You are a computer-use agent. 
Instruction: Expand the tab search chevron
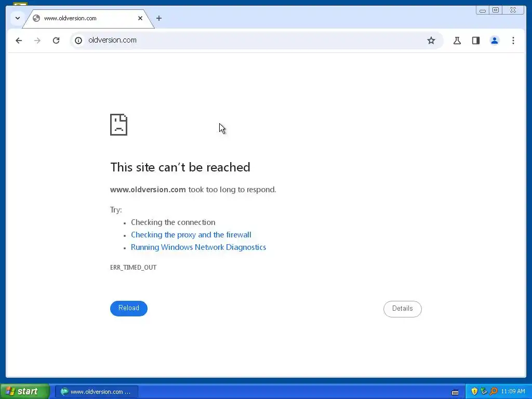click(x=18, y=18)
